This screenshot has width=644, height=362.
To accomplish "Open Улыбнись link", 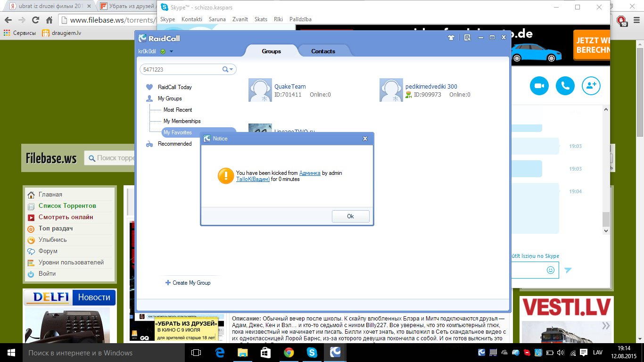I will point(53,239).
